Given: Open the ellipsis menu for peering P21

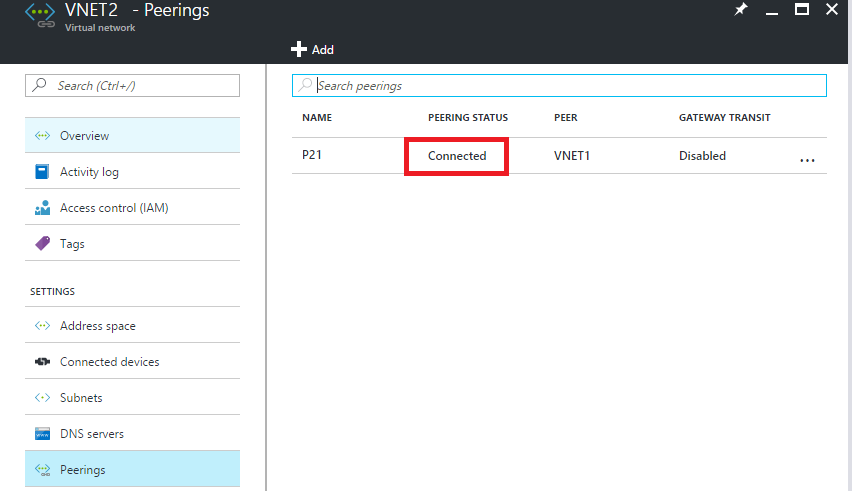Looking at the screenshot, I should coord(807,160).
